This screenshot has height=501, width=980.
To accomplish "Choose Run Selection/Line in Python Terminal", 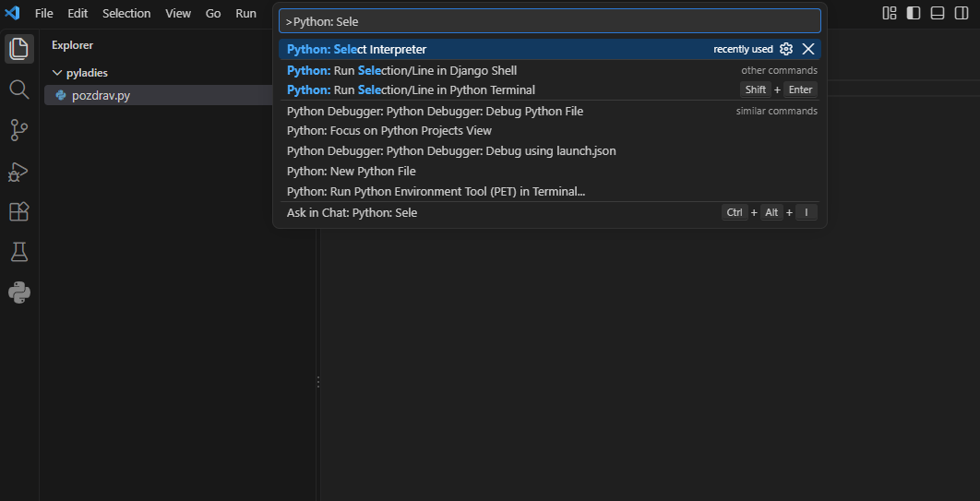I will [x=549, y=89].
